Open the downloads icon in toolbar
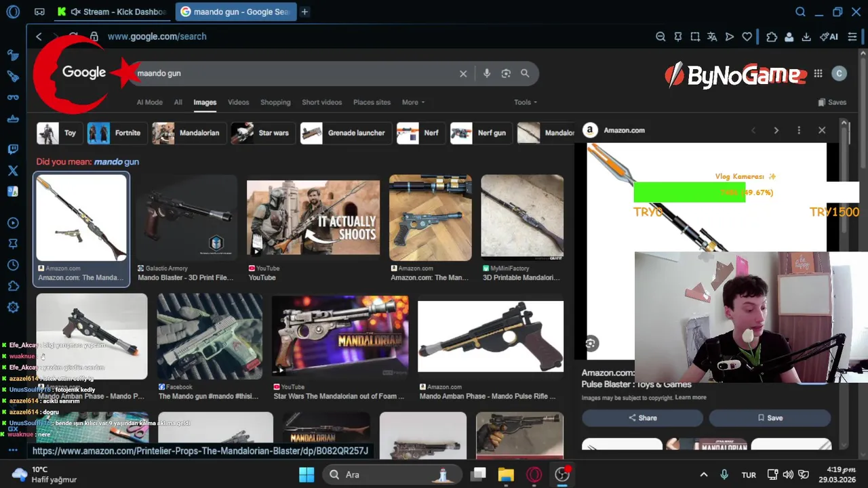 [x=806, y=37]
